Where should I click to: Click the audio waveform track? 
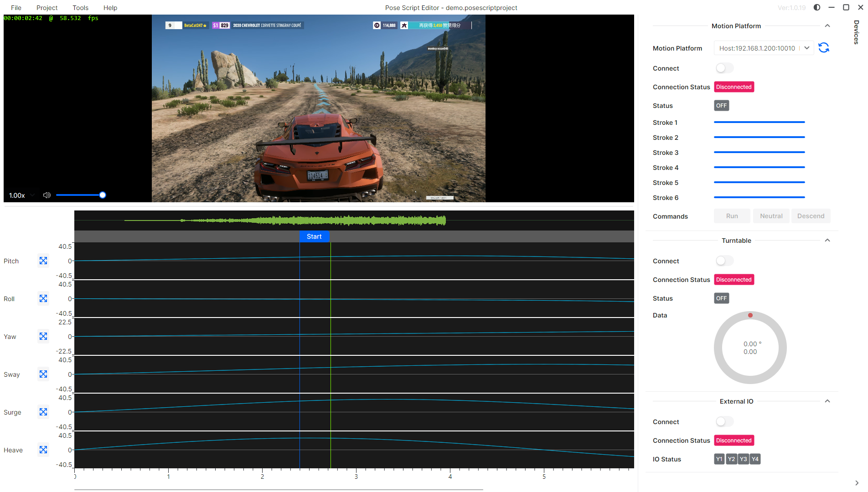pyautogui.click(x=354, y=220)
